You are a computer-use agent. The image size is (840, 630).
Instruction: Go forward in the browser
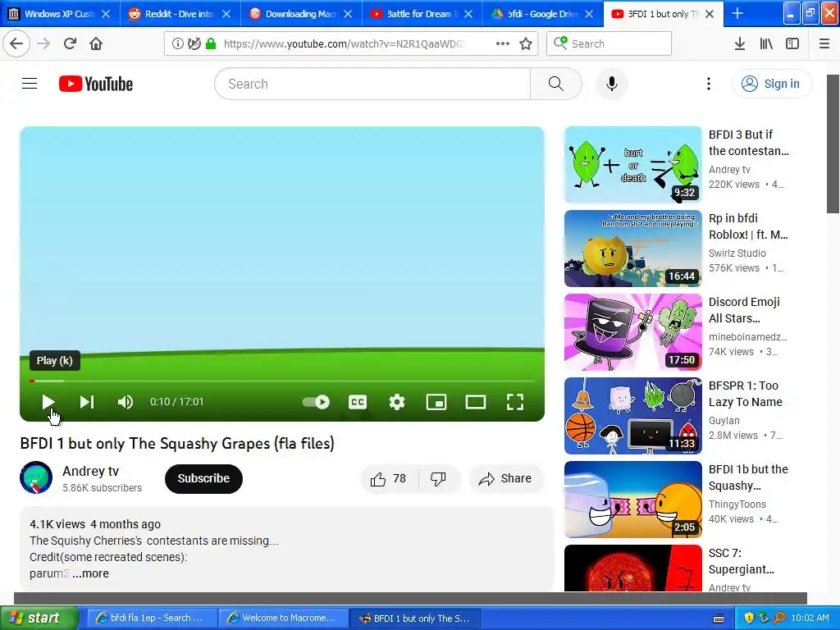[x=43, y=43]
